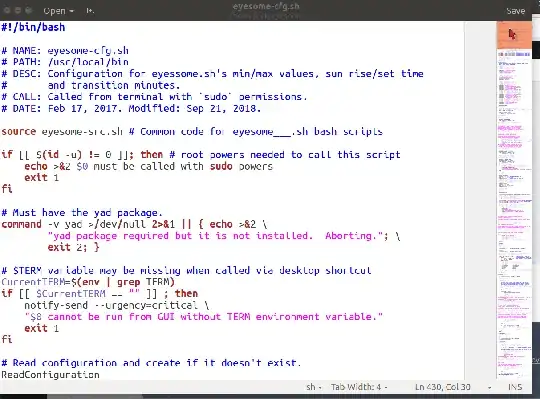Open the sh language selector dropdown
This screenshot has height=399, width=540.
pos(314,387)
